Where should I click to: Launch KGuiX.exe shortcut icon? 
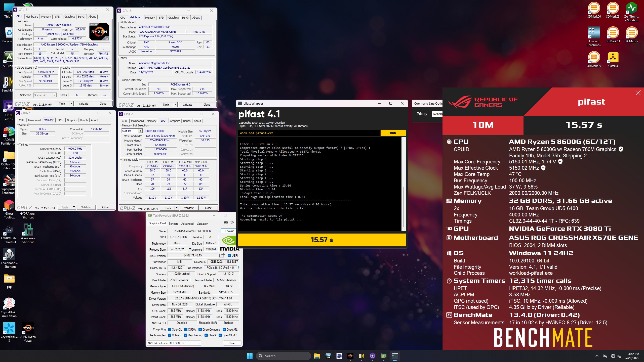[x=28, y=234]
